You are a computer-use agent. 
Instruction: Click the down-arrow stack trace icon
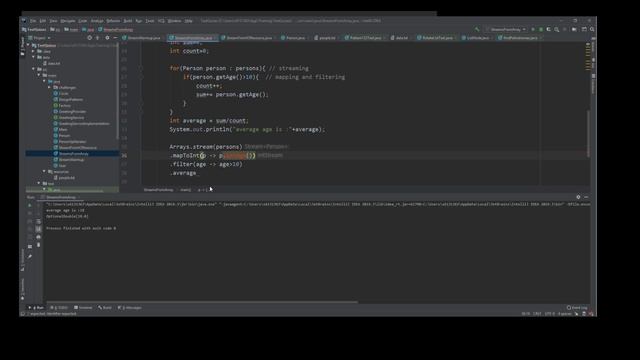(x=38, y=213)
